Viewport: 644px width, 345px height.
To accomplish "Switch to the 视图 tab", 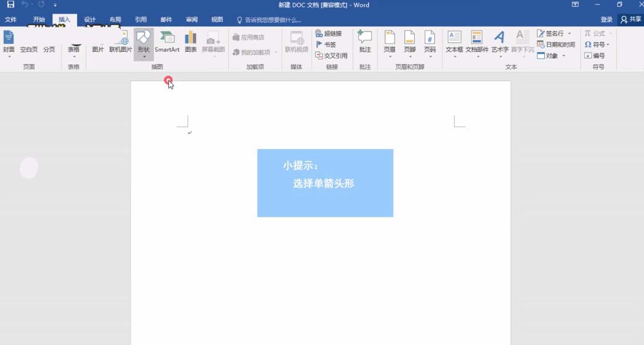I will [217, 20].
